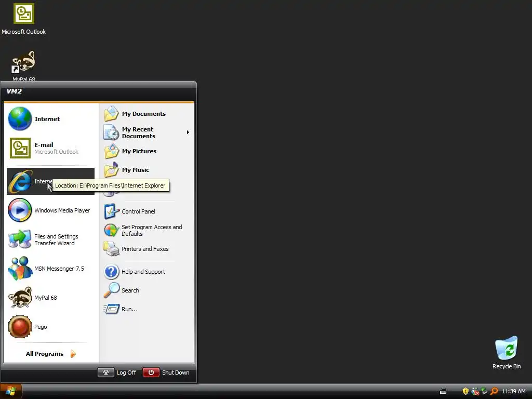Open the Run... dialog
Viewport: 532px width, 399px height.
(147, 309)
